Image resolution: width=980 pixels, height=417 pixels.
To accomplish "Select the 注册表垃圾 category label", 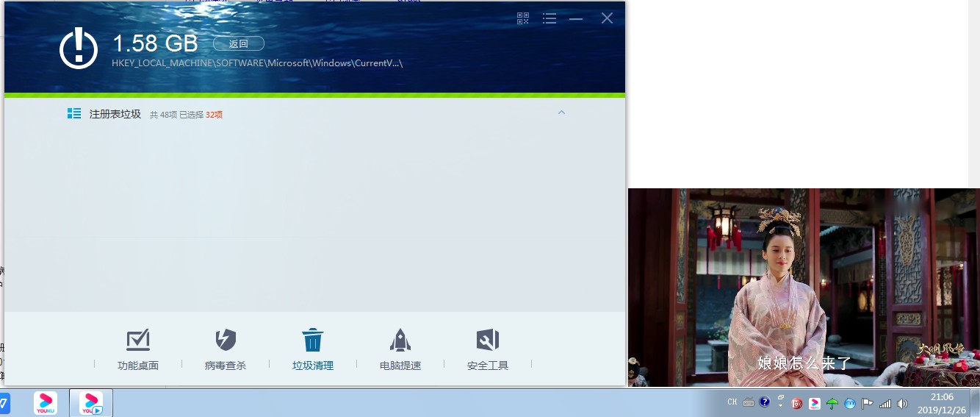I will click(115, 114).
